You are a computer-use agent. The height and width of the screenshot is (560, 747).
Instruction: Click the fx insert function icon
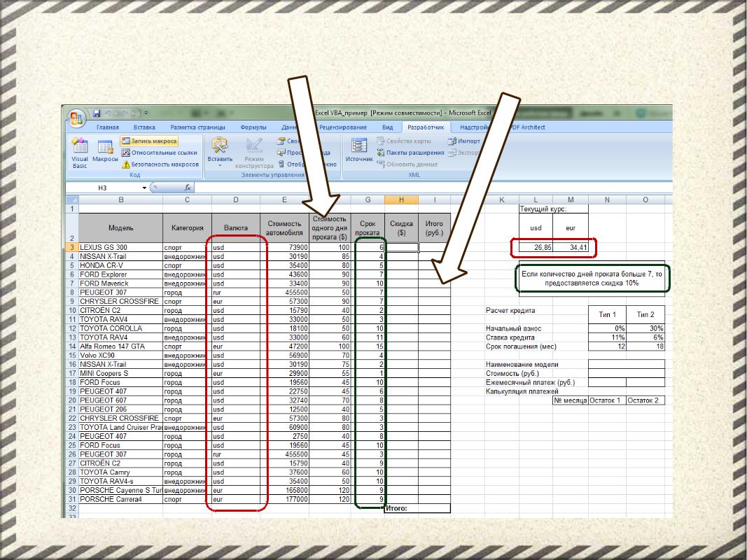(188, 188)
